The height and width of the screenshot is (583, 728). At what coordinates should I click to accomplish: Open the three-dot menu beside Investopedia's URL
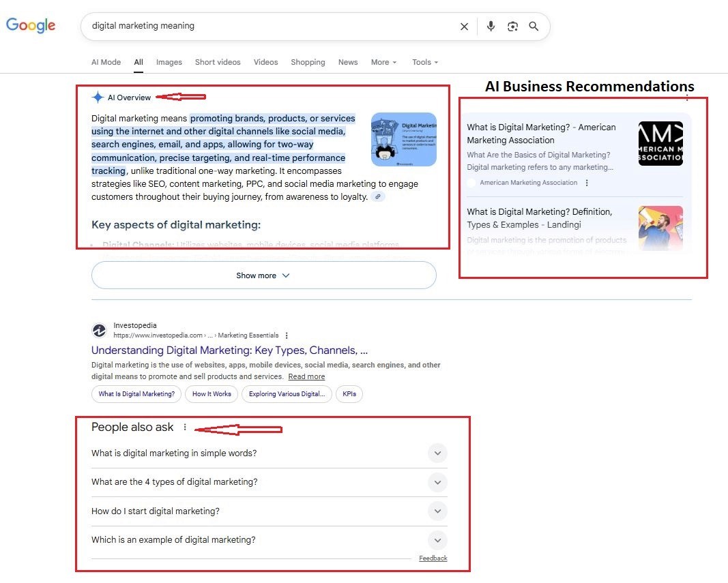[x=287, y=335]
